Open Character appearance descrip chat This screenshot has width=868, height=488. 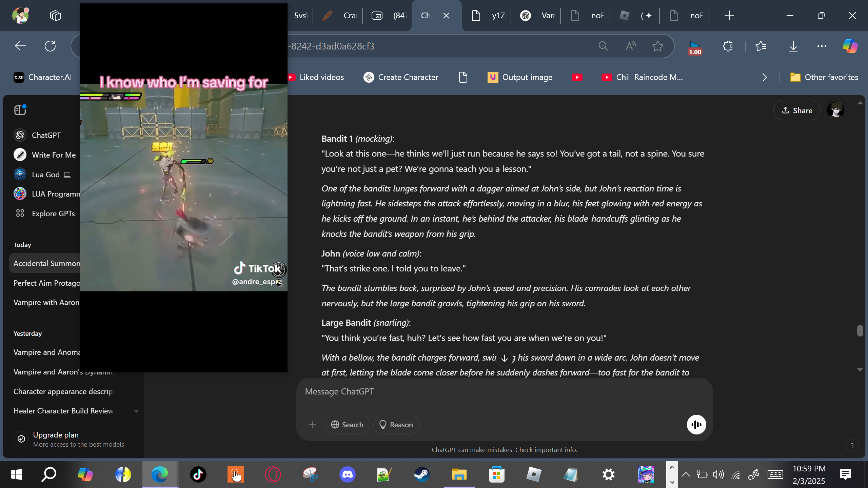(x=63, y=391)
